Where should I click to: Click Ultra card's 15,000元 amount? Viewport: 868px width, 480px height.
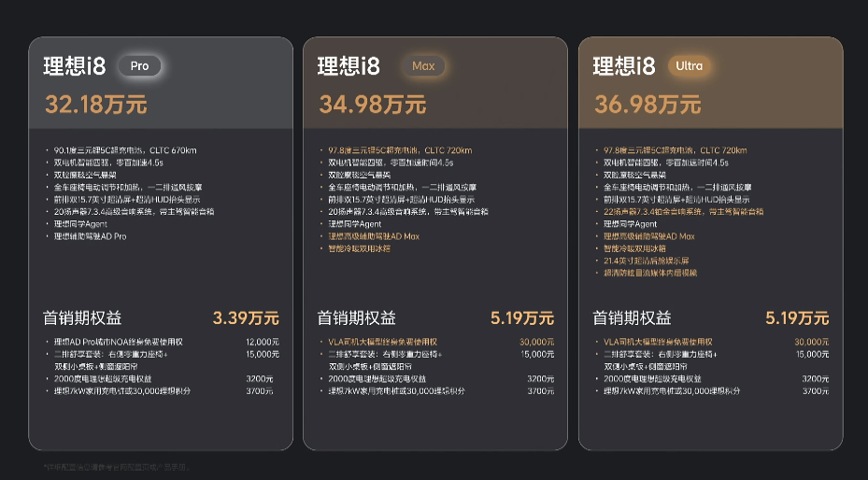[812, 354]
